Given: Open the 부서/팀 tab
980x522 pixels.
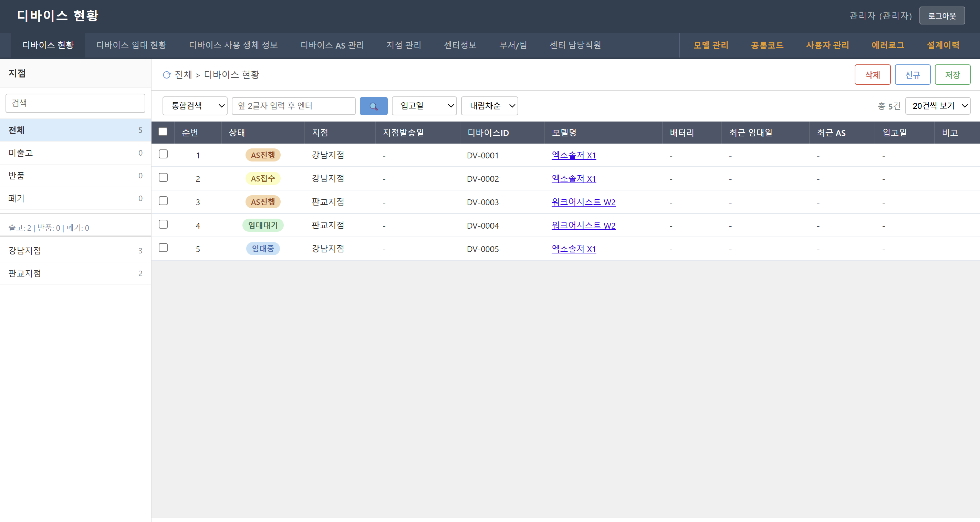Looking at the screenshot, I should (513, 45).
